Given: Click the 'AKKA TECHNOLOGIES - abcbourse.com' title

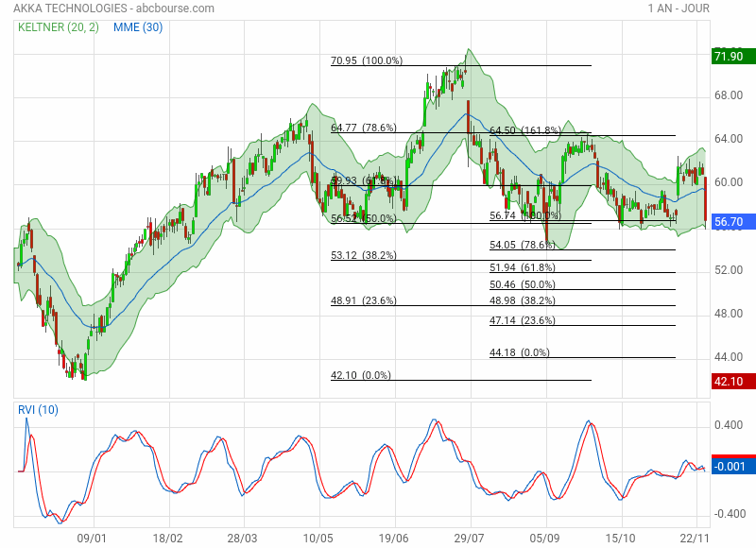Looking at the screenshot, I should tap(113, 9).
